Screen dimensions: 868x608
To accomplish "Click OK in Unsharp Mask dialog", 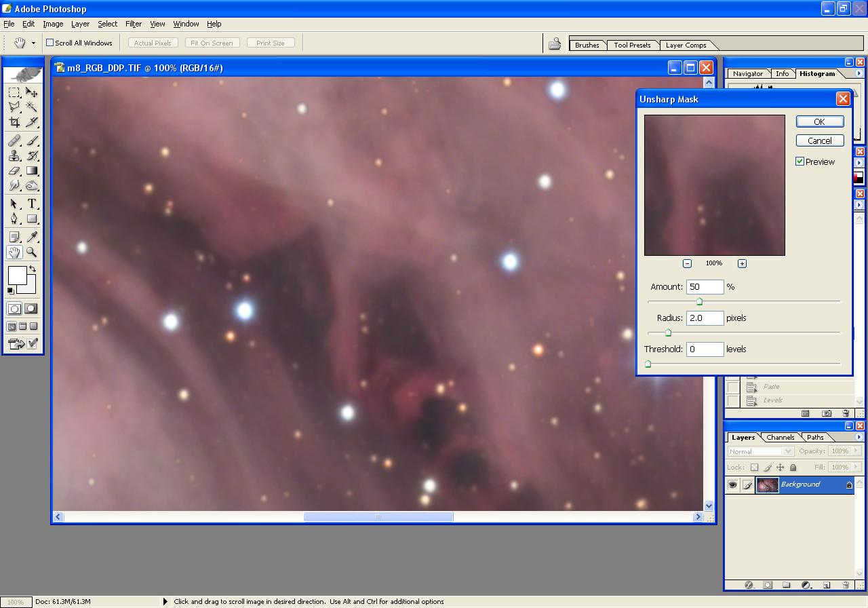I will pos(819,121).
